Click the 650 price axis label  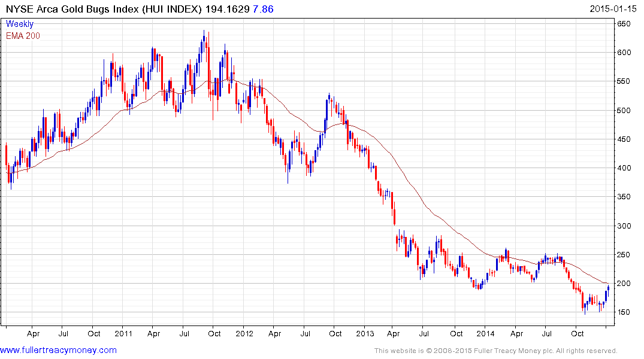624,24
